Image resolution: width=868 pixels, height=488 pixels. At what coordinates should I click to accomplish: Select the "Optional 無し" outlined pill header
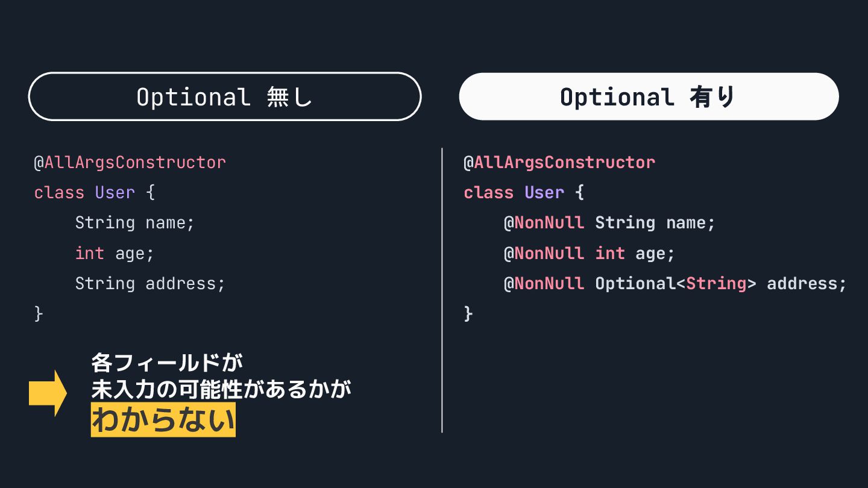pyautogui.click(x=225, y=96)
